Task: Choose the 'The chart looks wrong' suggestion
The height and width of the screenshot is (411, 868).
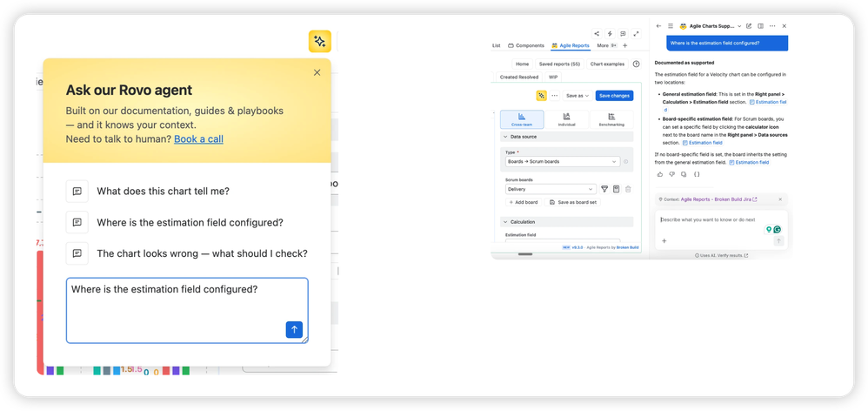Action: click(x=187, y=253)
